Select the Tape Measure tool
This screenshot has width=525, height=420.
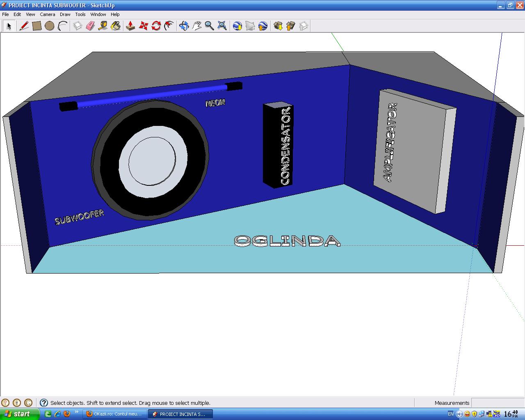(x=103, y=26)
